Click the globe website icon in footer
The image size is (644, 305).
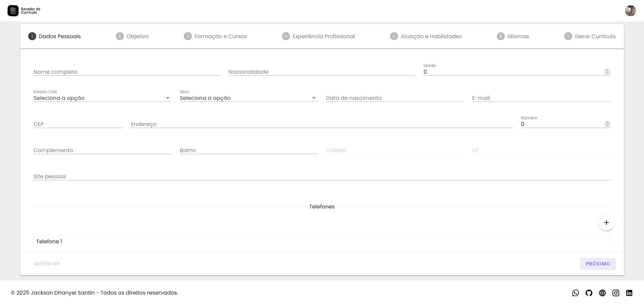tap(602, 293)
